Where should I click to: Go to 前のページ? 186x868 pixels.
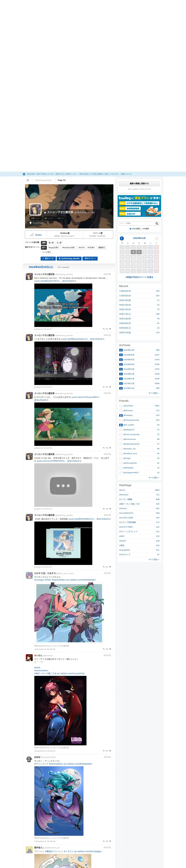48,258
